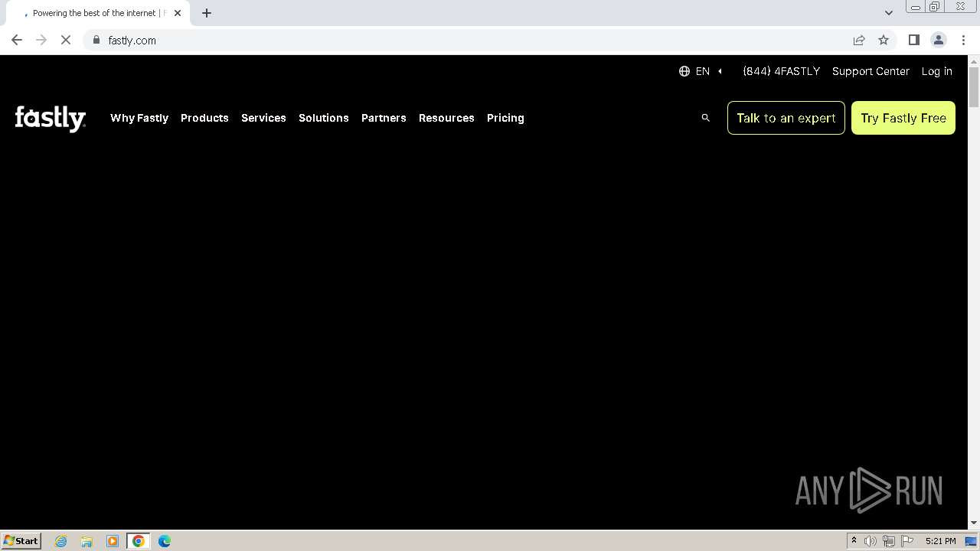The width and height of the screenshot is (980, 551).
Task: Click the 5:21 PM taskbar clock
Action: point(940,541)
